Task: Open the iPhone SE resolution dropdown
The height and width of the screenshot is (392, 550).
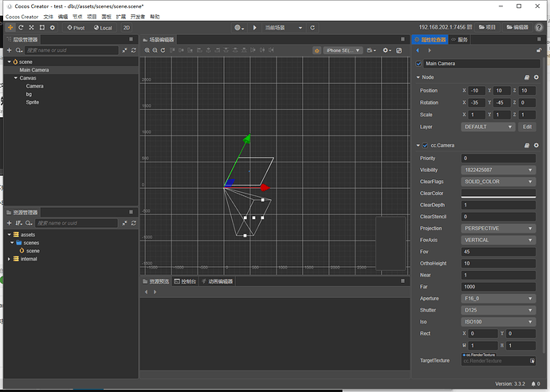Action: (342, 50)
